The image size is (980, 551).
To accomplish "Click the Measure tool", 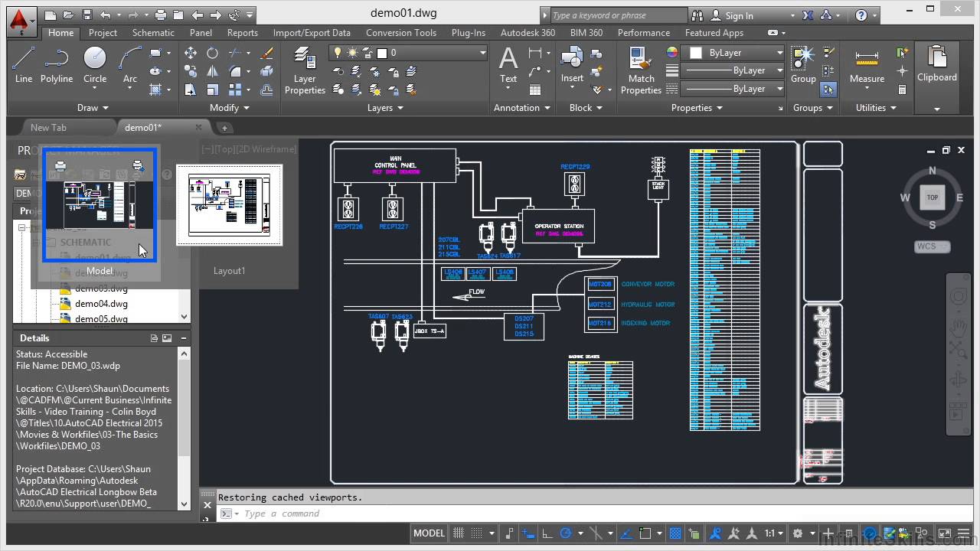I will point(867,65).
